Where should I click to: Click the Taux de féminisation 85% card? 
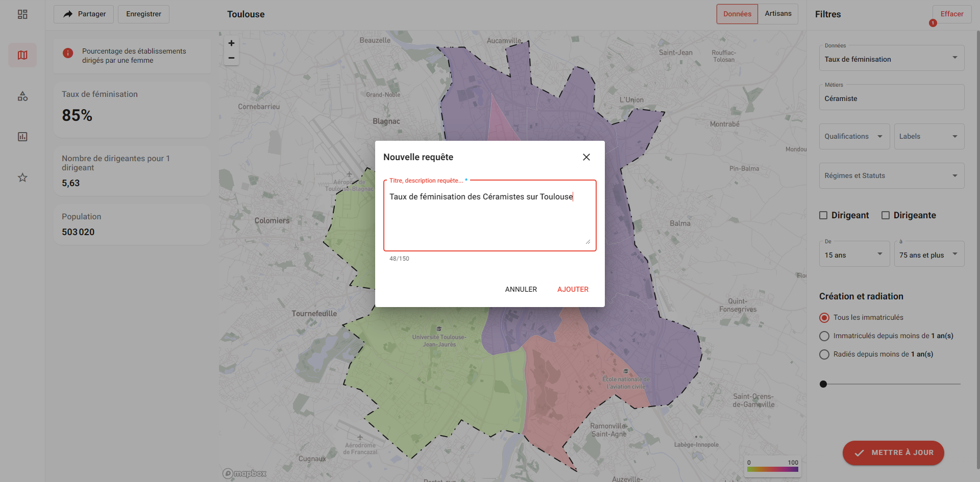[x=132, y=109]
